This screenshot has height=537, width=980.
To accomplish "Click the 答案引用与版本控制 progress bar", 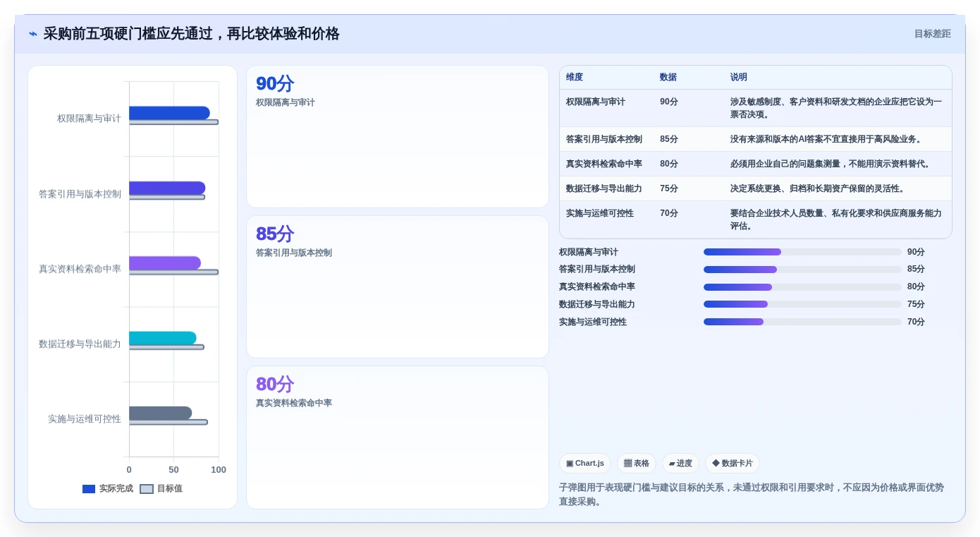I will coord(802,270).
